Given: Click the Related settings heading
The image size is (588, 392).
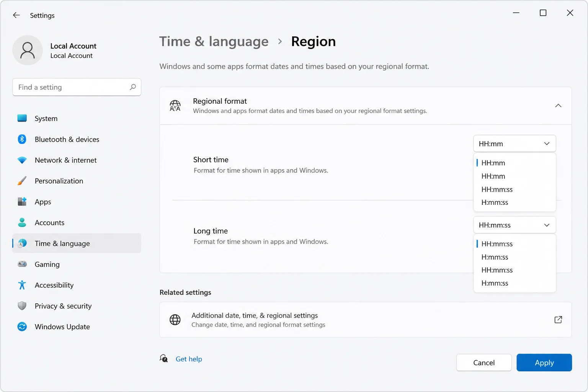Looking at the screenshot, I should pos(185,292).
